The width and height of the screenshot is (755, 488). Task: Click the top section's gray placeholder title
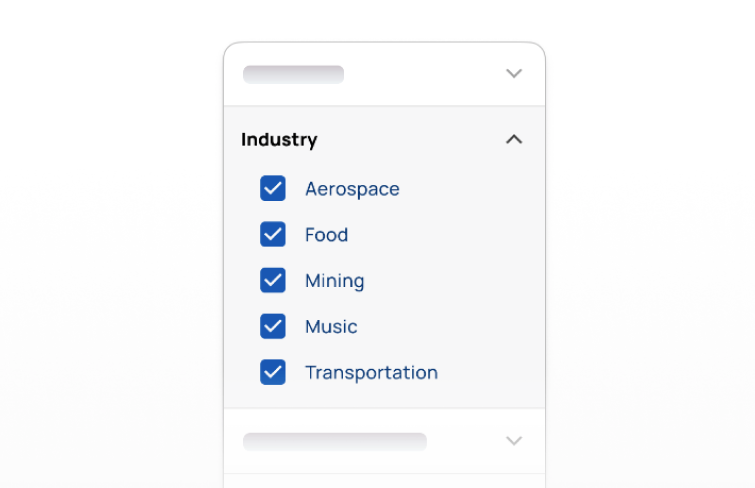(x=293, y=74)
